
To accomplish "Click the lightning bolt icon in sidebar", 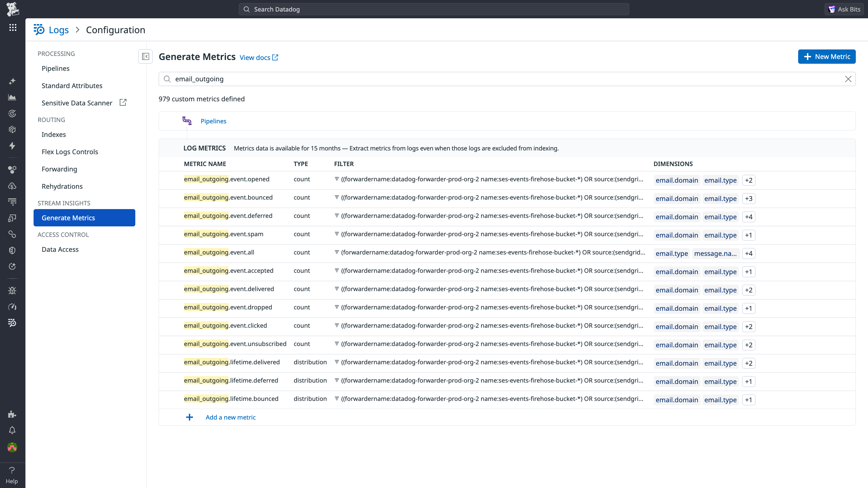I will pos(12,146).
